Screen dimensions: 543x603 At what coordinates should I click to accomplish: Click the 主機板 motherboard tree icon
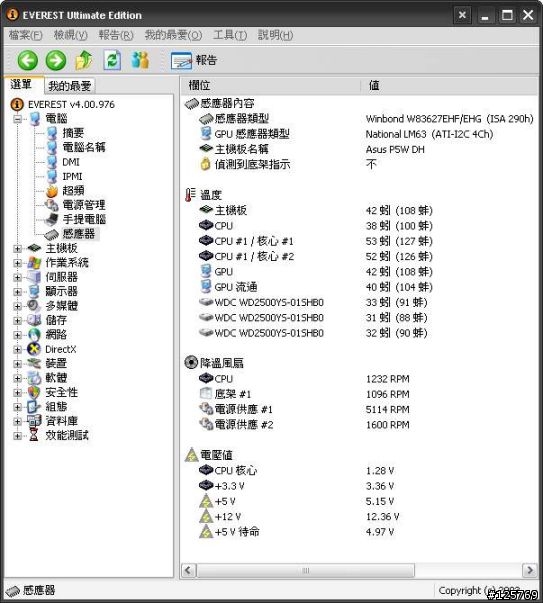click(x=34, y=248)
